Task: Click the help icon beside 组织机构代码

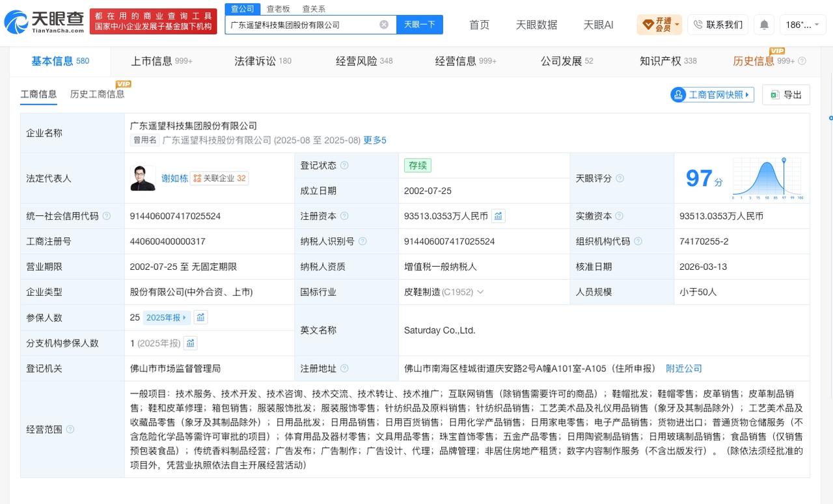Action: [x=638, y=241]
